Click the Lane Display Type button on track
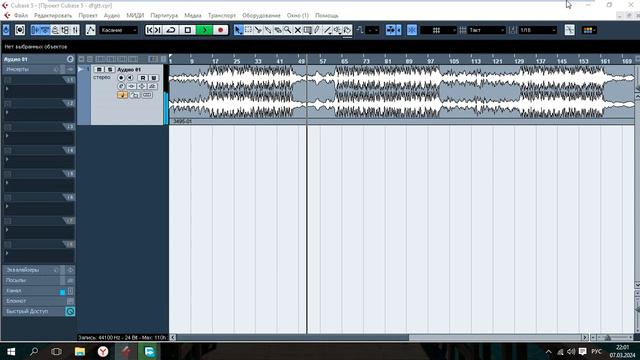Viewport: 640px width, 360px height. click(147, 95)
